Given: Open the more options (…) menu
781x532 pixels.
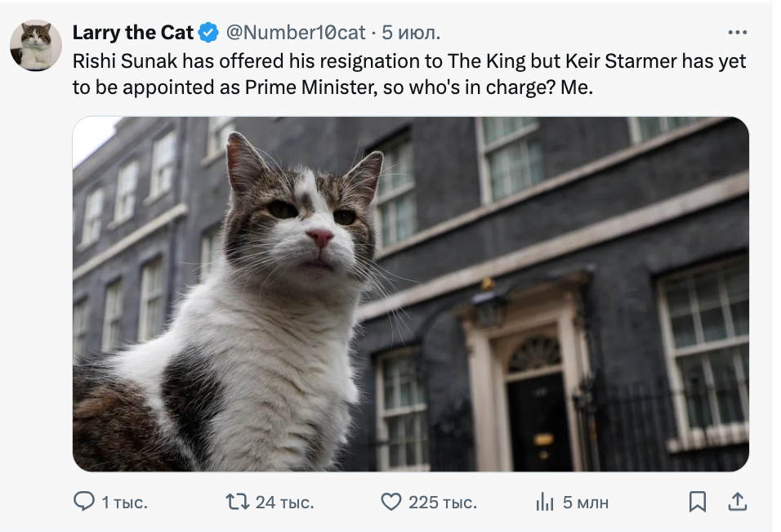Looking at the screenshot, I should (737, 33).
